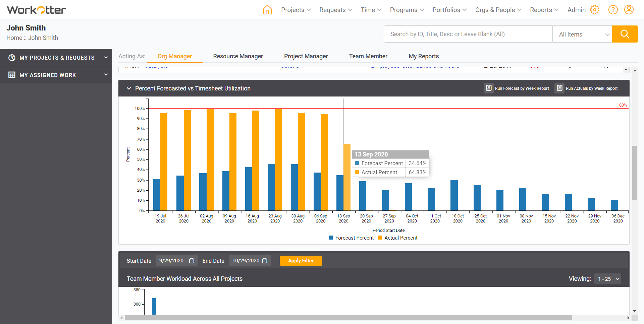Open the help question mark icon
The height and width of the screenshot is (324, 644).
[x=613, y=10]
